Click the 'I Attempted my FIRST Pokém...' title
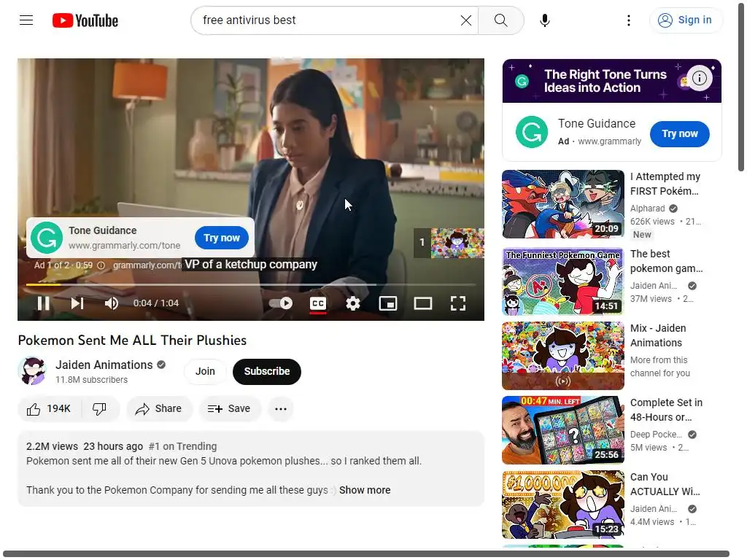The height and width of the screenshot is (560, 747). click(x=665, y=183)
